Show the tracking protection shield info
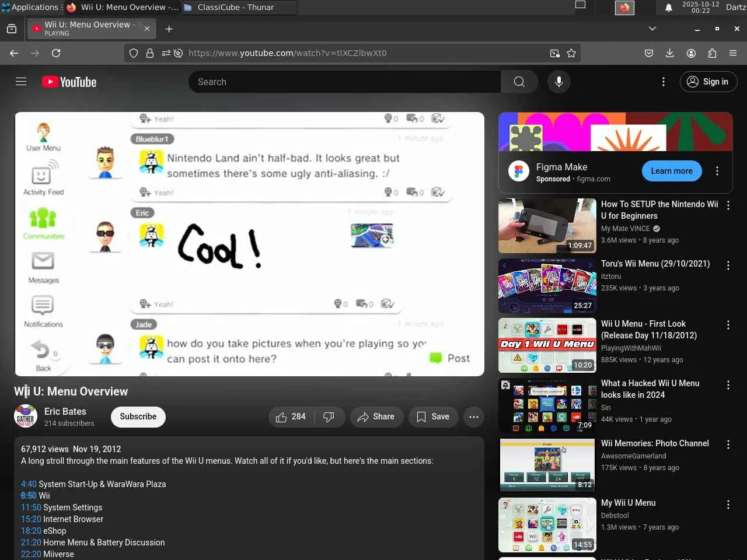 [x=134, y=53]
